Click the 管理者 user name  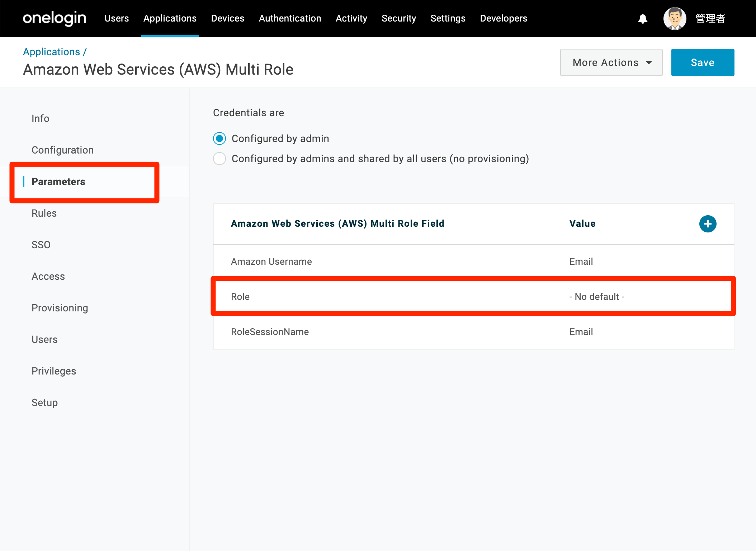pos(710,18)
